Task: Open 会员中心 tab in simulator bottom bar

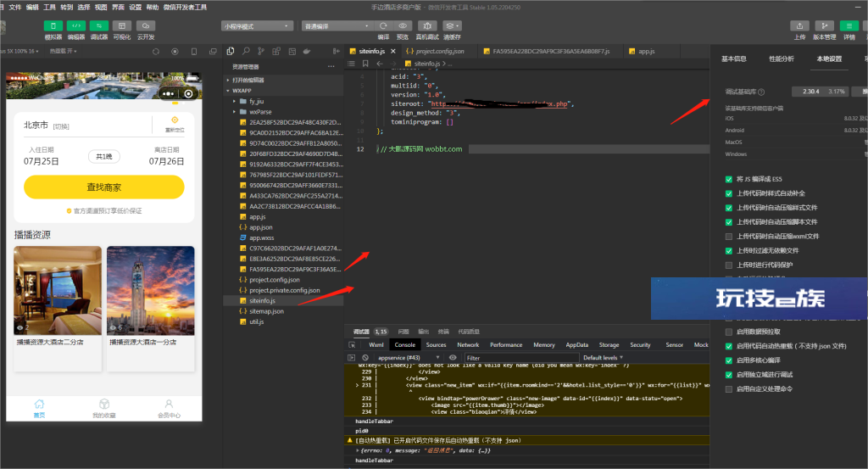Action: tap(169, 409)
